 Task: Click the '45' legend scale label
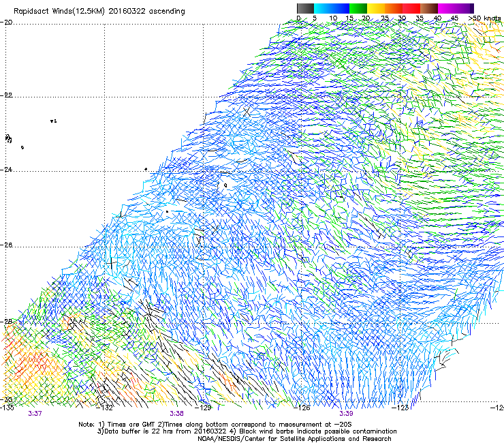pyautogui.click(x=454, y=18)
